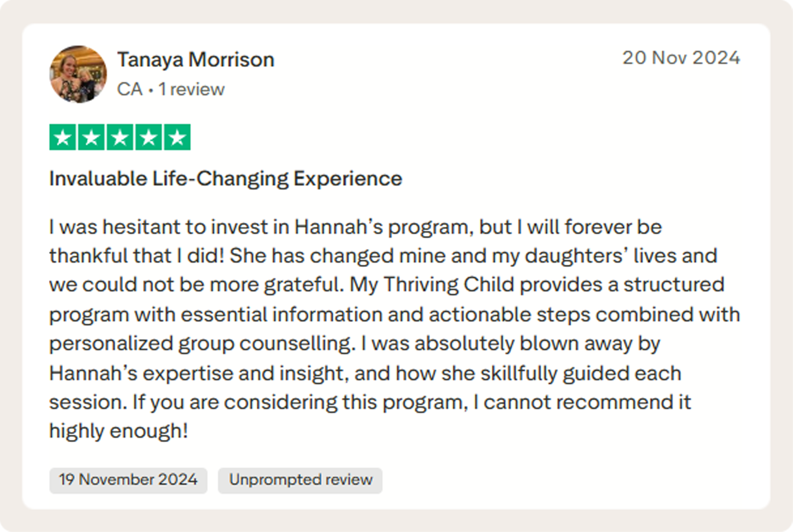Click the 'Unprompted review' badge
The height and width of the screenshot is (532, 793).
[300, 480]
